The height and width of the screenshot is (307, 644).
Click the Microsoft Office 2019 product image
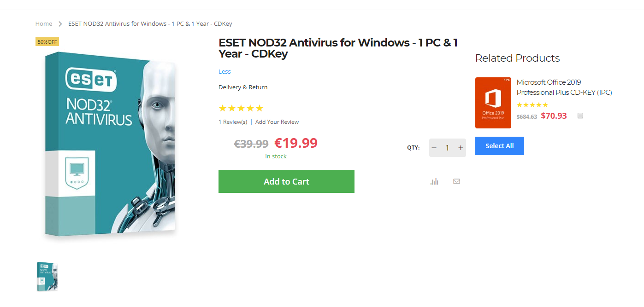point(493,103)
